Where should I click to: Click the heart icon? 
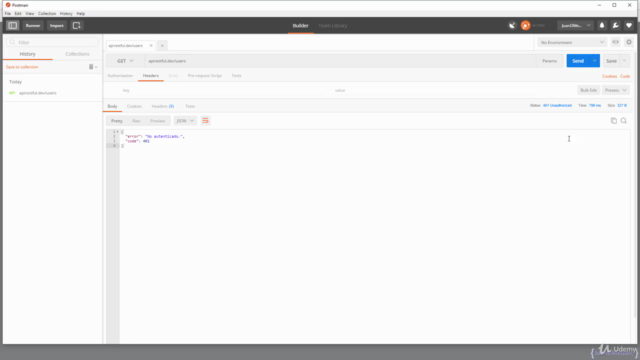point(629,25)
